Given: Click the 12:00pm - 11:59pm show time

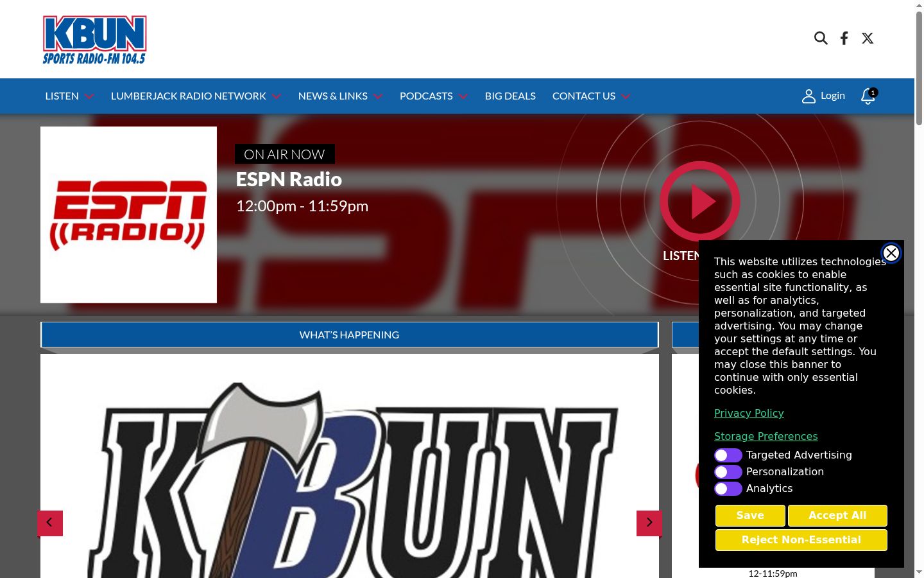Looking at the screenshot, I should coord(302,206).
